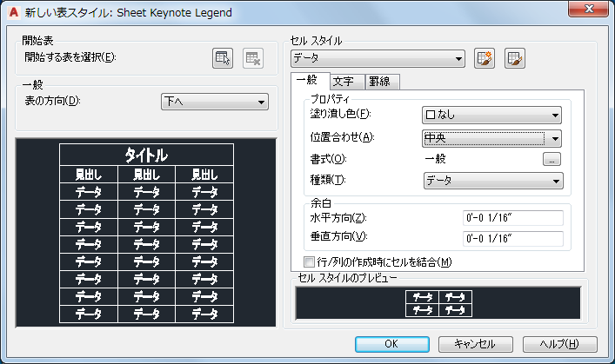Open the 種類 dropdown showing データ
This screenshot has width=615, height=364.
pos(493,181)
